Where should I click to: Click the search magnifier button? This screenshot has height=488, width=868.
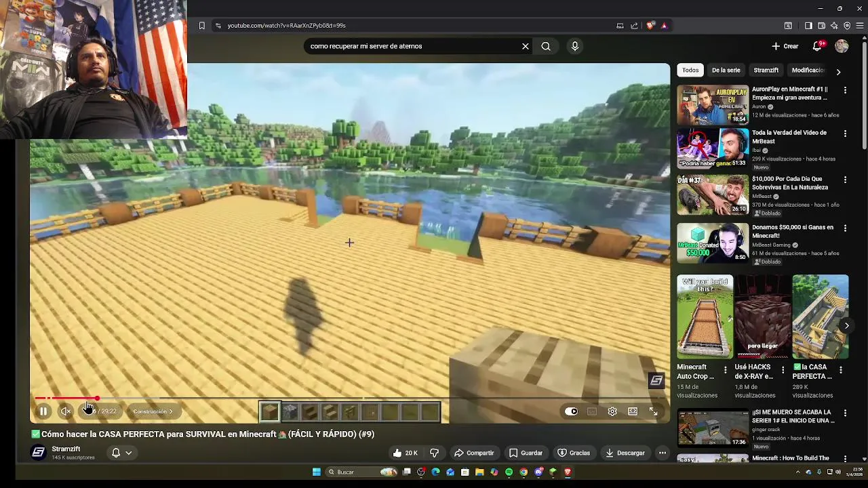pos(546,46)
